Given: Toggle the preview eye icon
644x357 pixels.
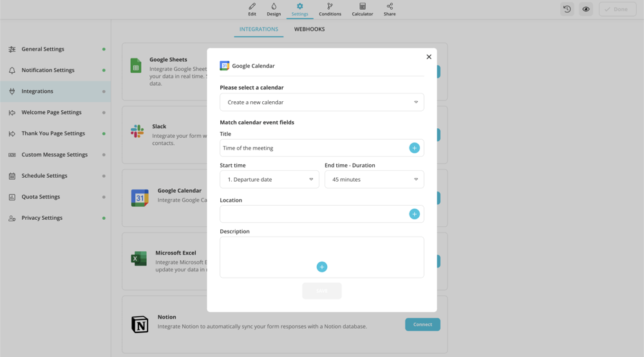Looking at the screenshot, I should 585,9.
